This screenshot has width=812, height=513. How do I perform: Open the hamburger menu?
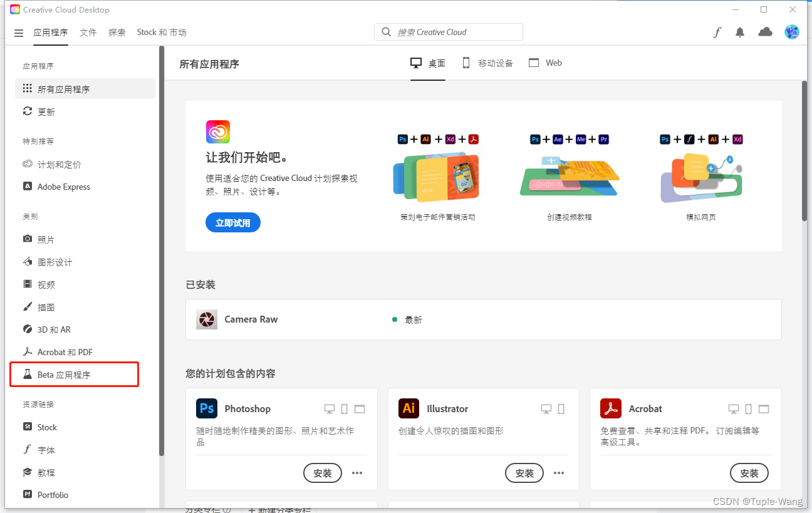click(x=18, y=32)
